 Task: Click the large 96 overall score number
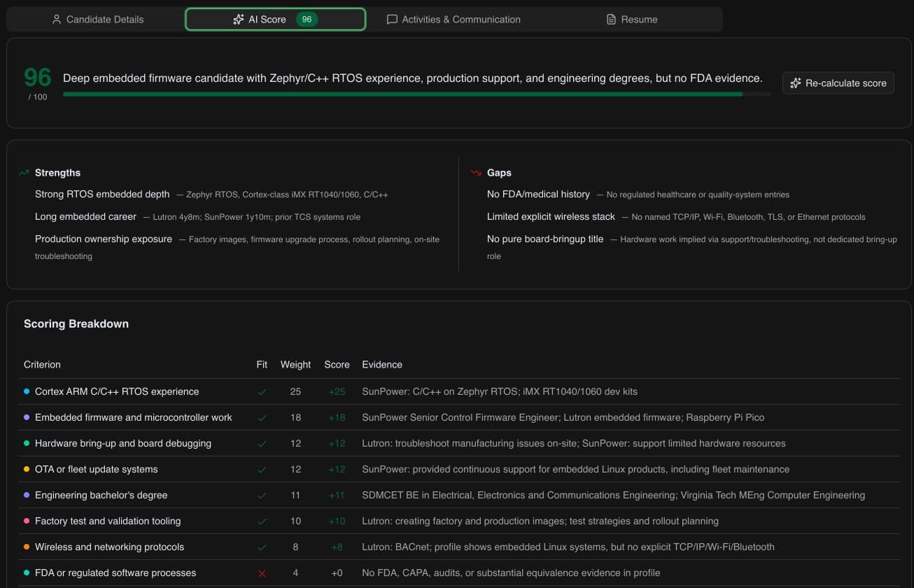tap(38, 76)
